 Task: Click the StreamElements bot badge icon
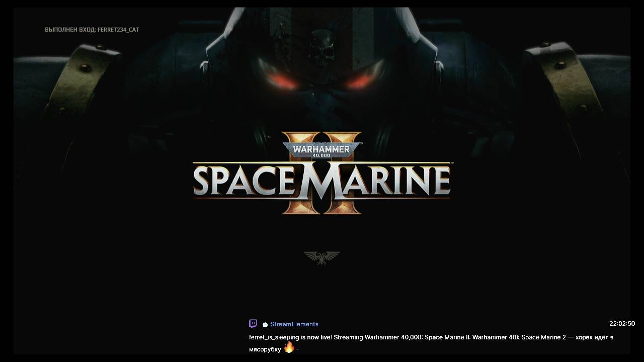(265, 325)
